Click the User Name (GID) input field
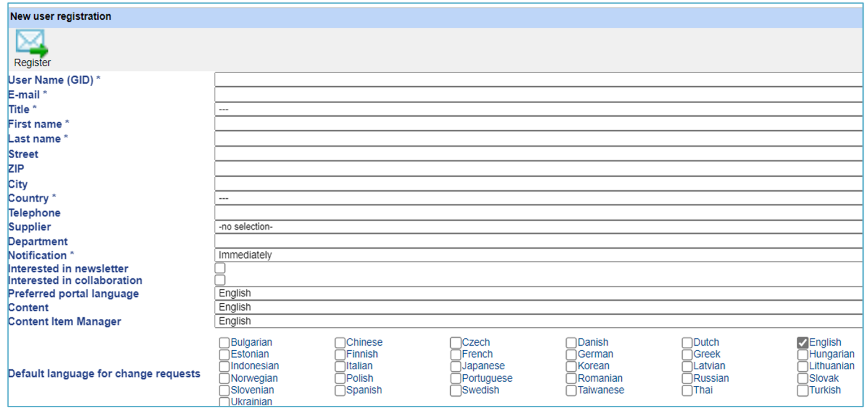The width and height of the screenshot is (868, 409). pyautogui.click(x=538, y=80)
